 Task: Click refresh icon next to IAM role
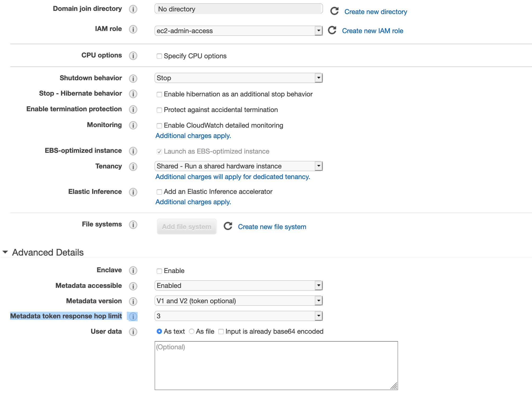332,30
